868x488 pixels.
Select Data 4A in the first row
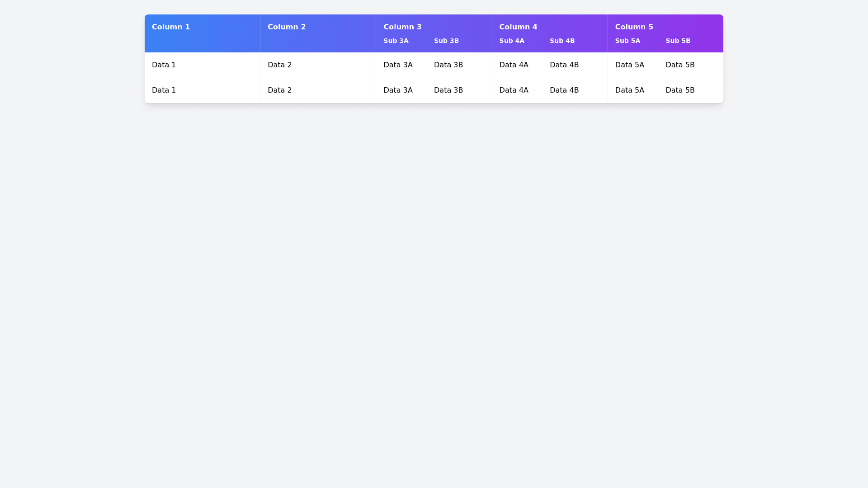(x=514, y=65)
